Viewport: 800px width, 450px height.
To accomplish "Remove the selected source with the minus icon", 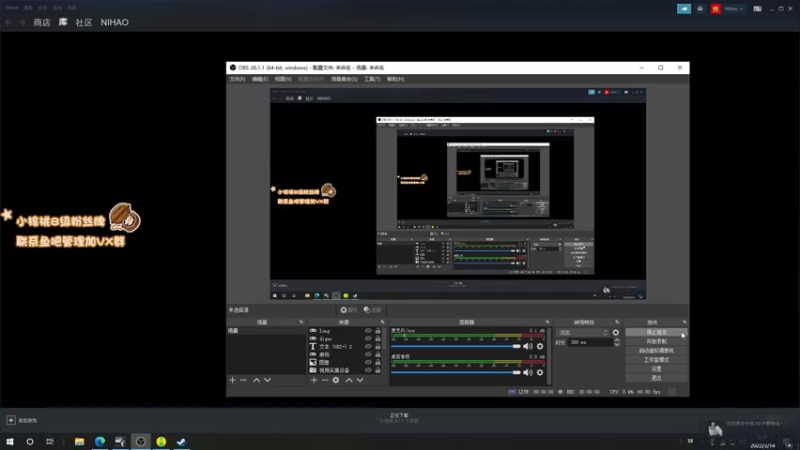I will pos(324,380).
